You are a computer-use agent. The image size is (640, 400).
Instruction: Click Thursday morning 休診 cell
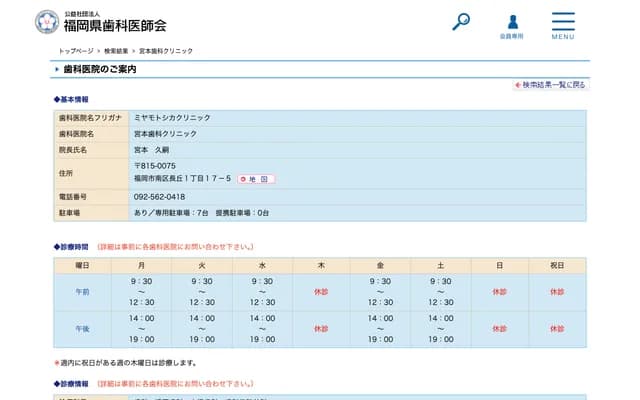(x=321, y=292)
